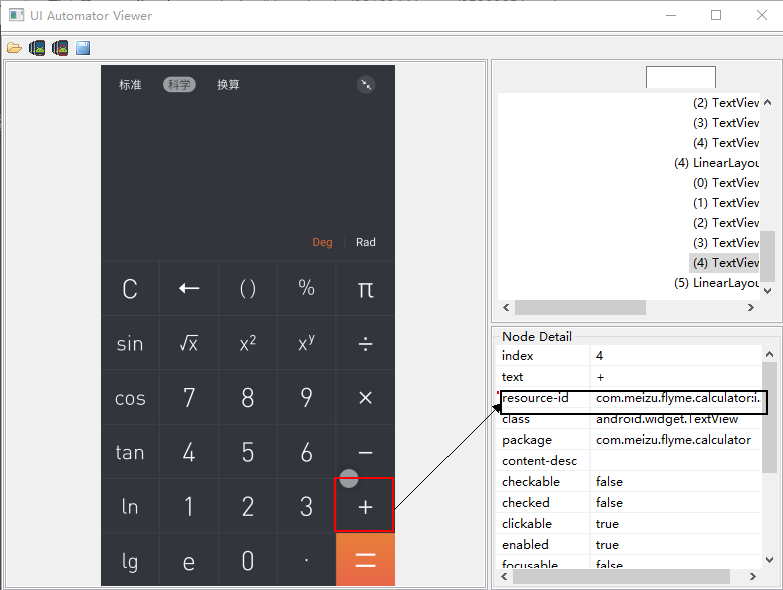This screenshot has height=590, width=783.
Task: Tap digit 6 on the calculator
Action: (307, 452)
